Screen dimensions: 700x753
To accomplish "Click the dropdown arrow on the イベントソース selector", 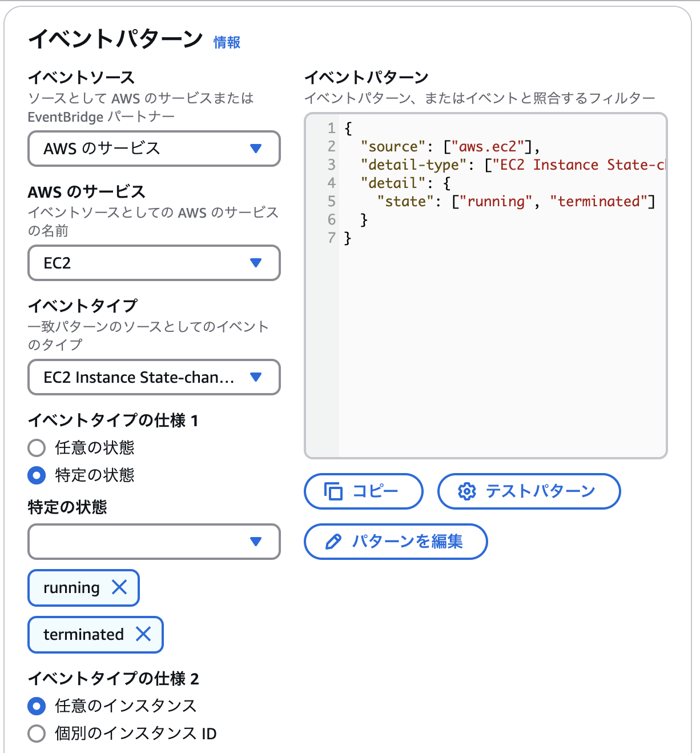I will 257,149.
